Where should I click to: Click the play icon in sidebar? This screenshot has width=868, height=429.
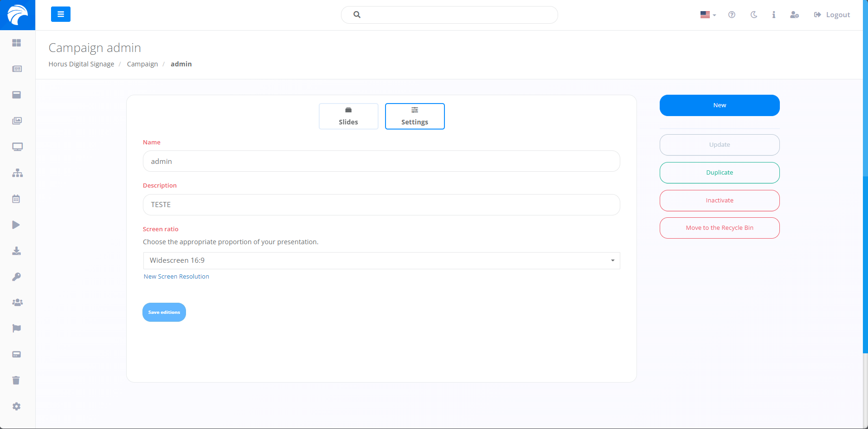coord(16,225)
